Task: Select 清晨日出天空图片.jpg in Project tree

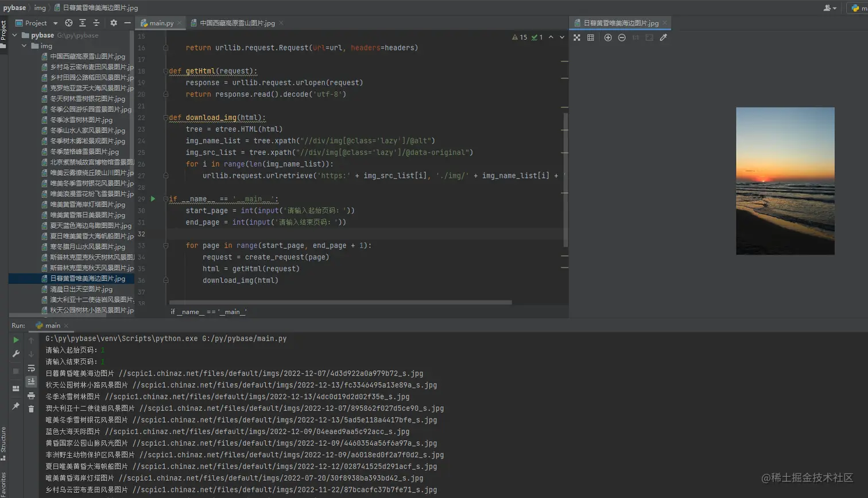Action: [81, 289]
